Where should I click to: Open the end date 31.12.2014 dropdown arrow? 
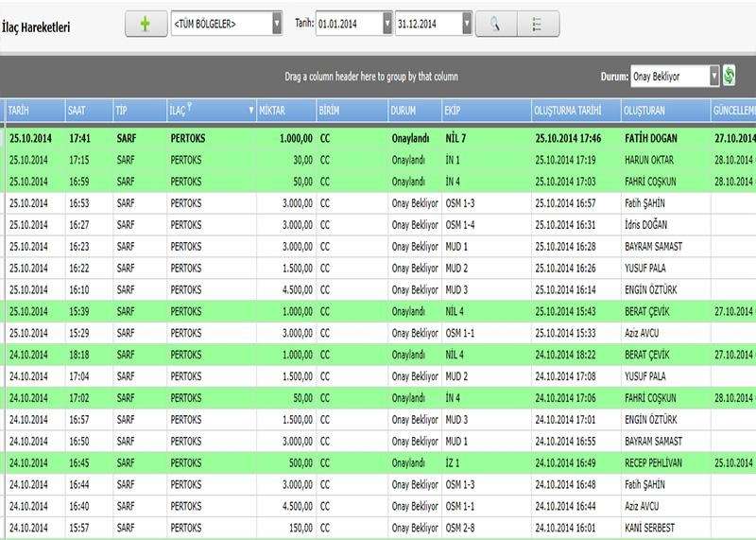tap(466, 23)
